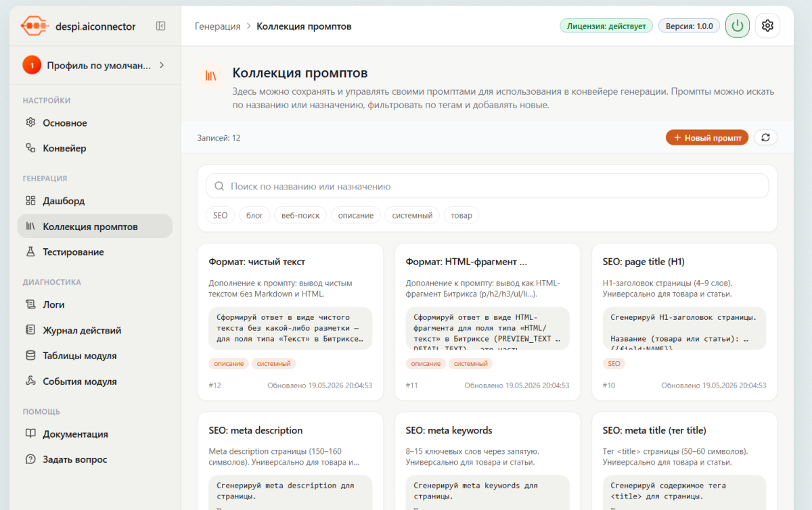Open the Формат: HTML-фрагмент card title

[x=466, y=261]
